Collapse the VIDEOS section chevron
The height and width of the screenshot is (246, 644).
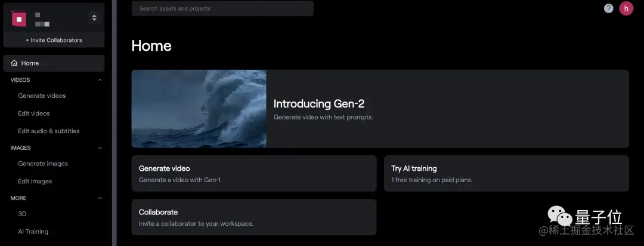[x=100, y=80]
